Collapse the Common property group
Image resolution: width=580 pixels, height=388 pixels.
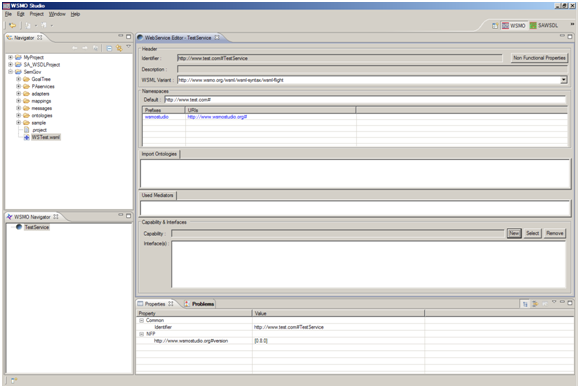click(141, 321)
